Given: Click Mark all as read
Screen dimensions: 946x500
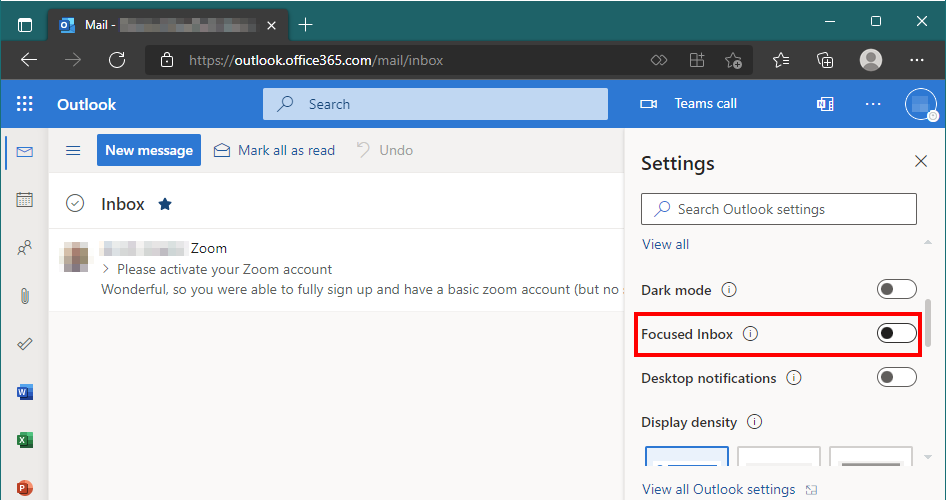Looking at the screenshot, I should tap(274, 150).
